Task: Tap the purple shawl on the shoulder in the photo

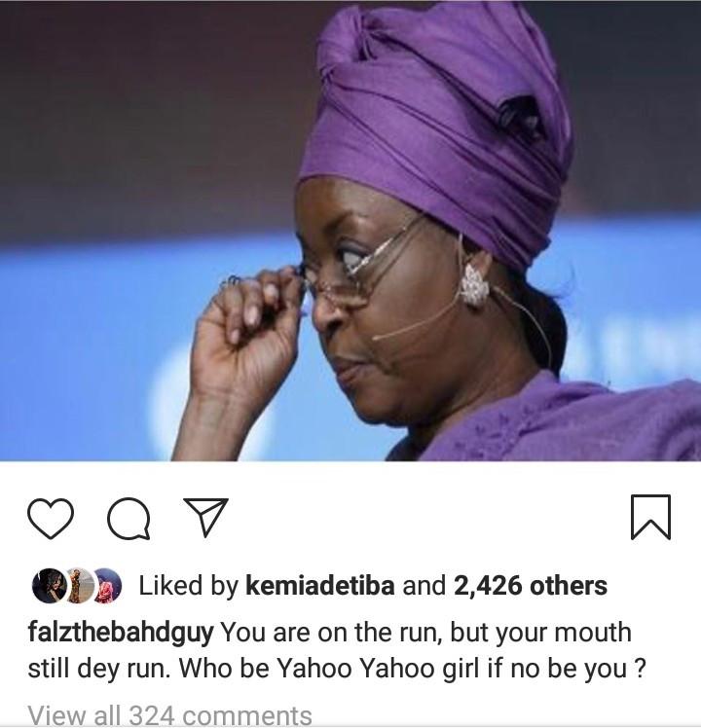Action: point(558,422)
